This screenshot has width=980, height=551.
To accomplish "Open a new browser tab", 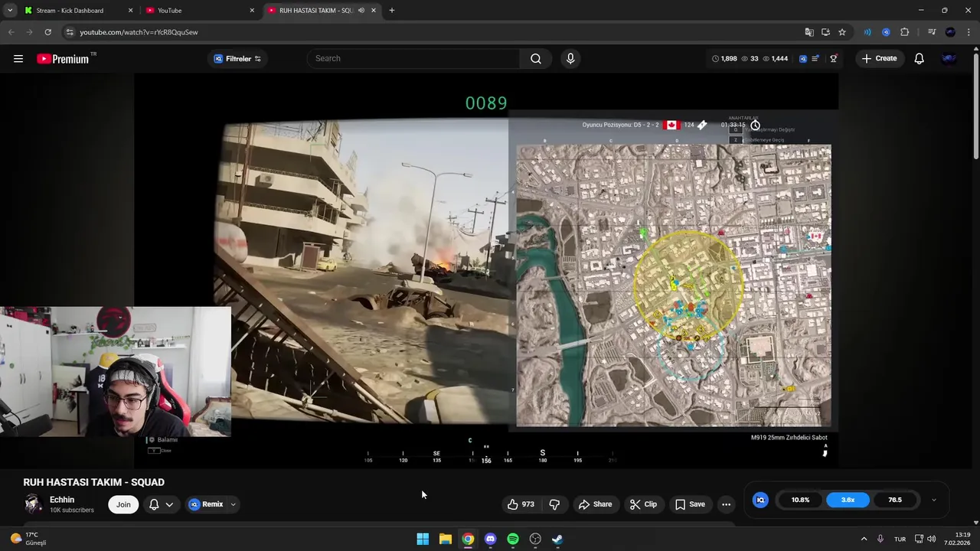I will click(x=392, y=11).
